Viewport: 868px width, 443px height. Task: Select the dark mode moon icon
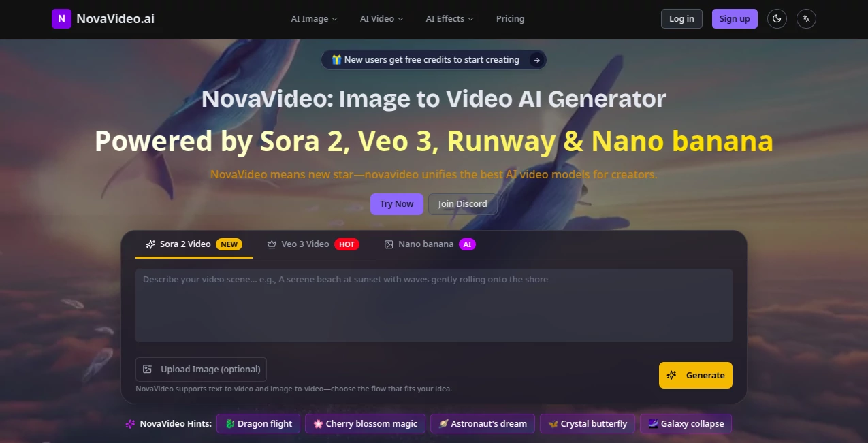tap(777, 18)
